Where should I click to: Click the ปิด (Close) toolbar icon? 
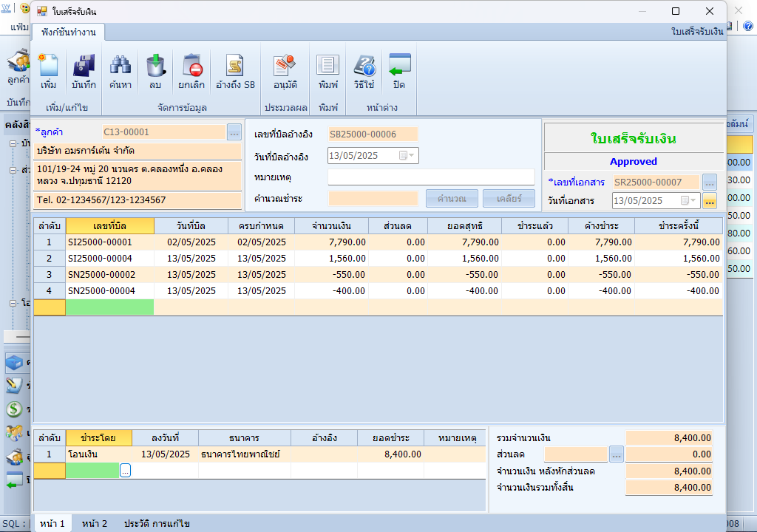pos(399,72)
